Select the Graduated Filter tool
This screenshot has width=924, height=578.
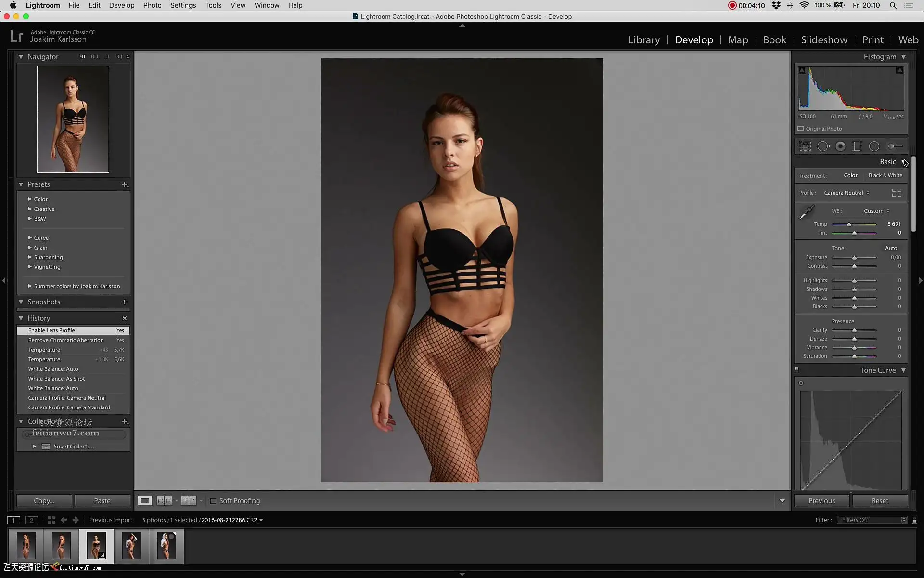pos(857,146)
